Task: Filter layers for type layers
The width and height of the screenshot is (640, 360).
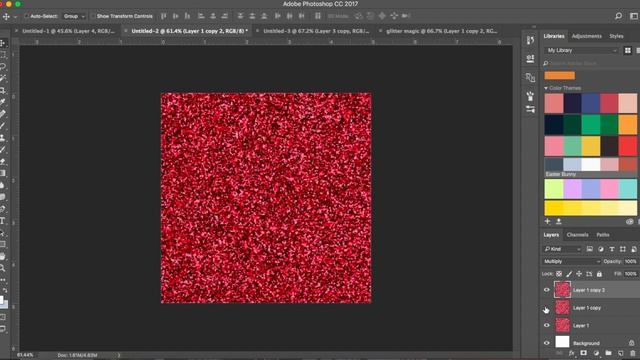Action: tap(611, 249)
